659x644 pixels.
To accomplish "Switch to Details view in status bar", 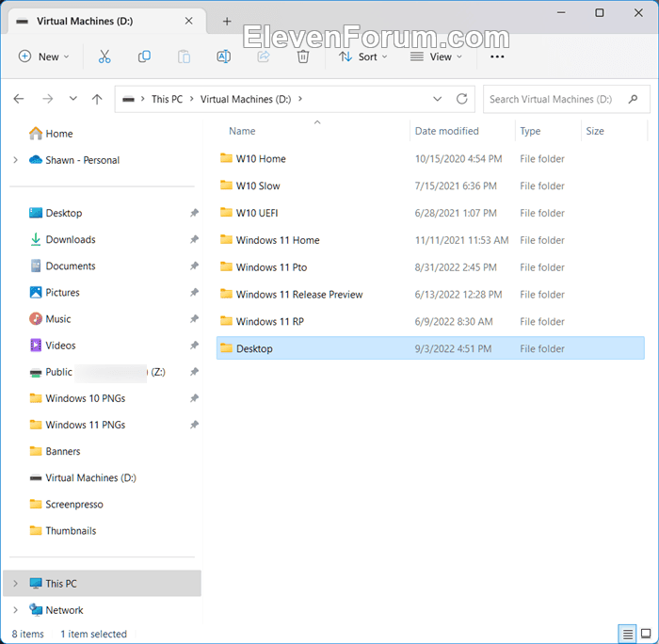I will 628,633.
